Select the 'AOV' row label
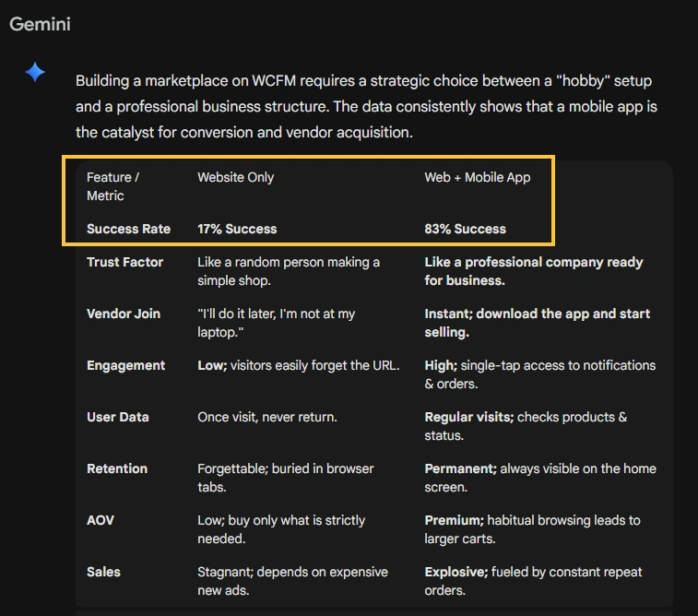 pos(101,520)
